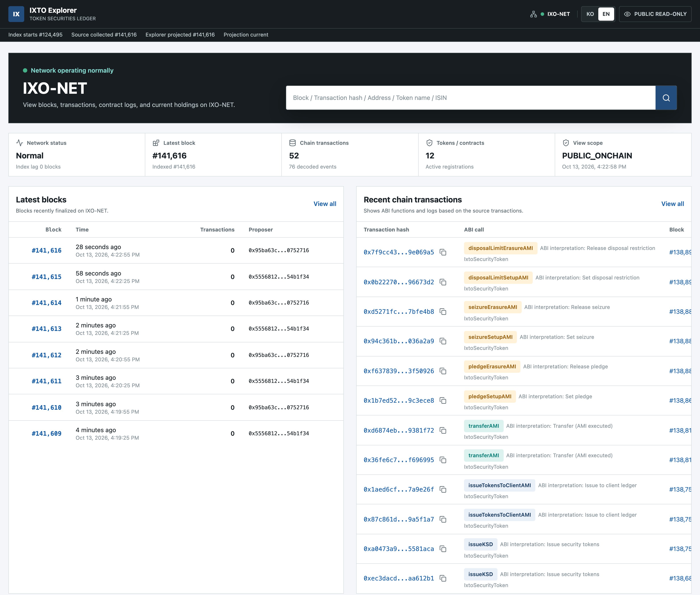Click the Chain transactions database icon
This screenshot has height=595, width=700.
tap(293, 143)
